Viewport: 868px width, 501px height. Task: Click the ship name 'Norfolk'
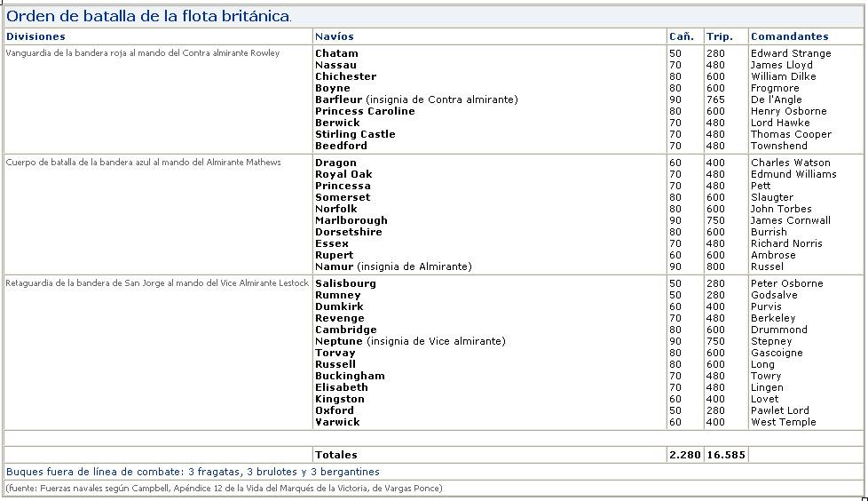(336, 209)
